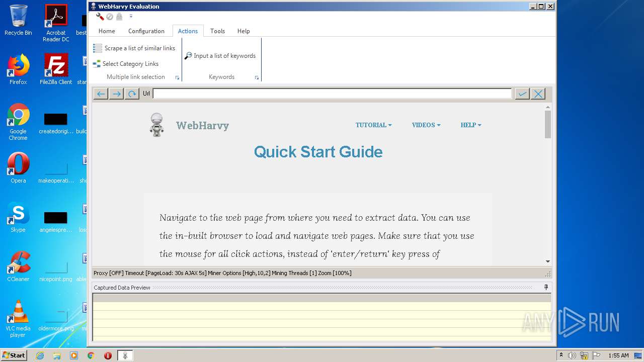Click into the Url address field
The image size is (644, 362).
[332, 94]
